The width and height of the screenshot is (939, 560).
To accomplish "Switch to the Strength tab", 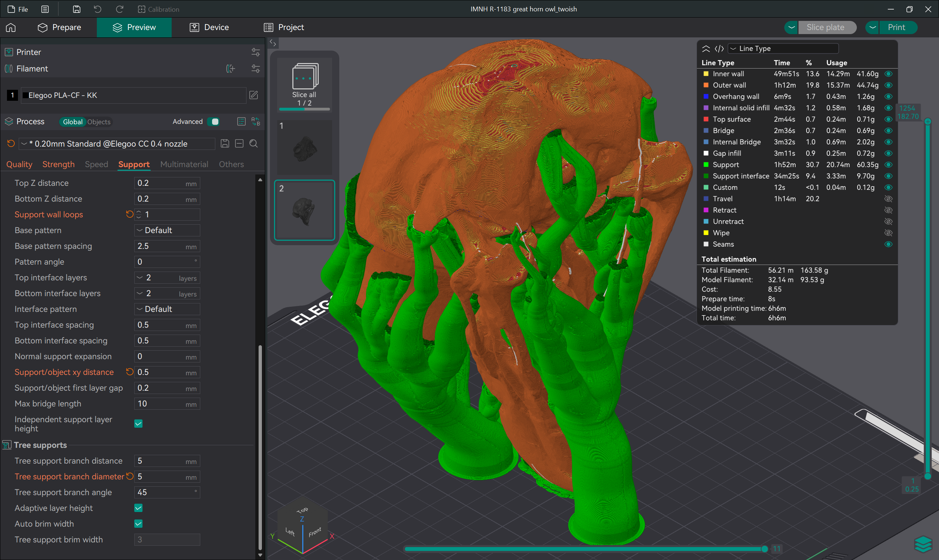I will pyautogui.click(x=58, y=164).
